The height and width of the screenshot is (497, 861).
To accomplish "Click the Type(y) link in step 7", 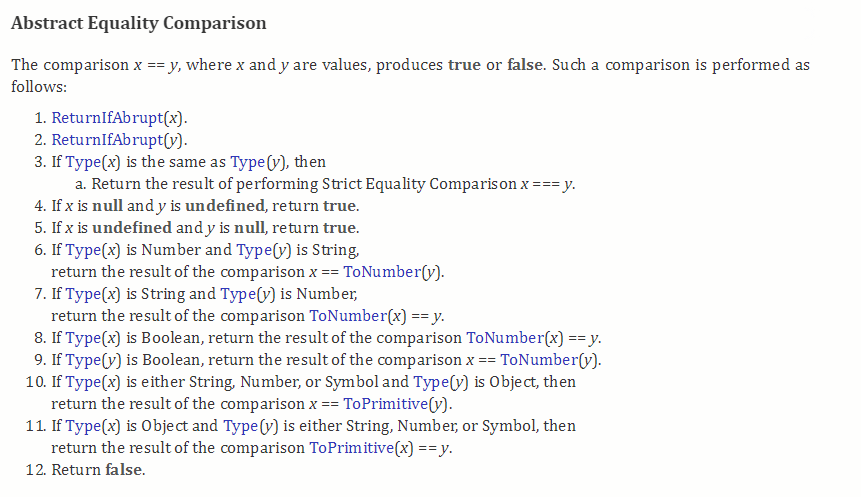I will [238, 294].
